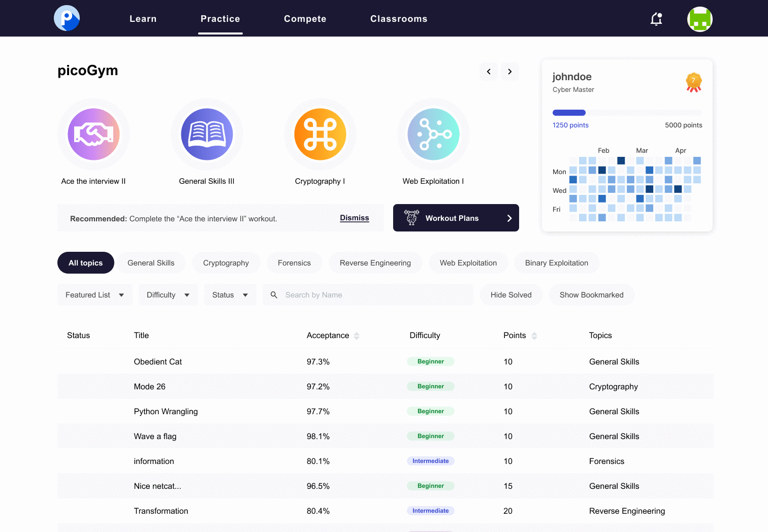Click the Difficulty column header
768x532 pixels.
(425, 336)
